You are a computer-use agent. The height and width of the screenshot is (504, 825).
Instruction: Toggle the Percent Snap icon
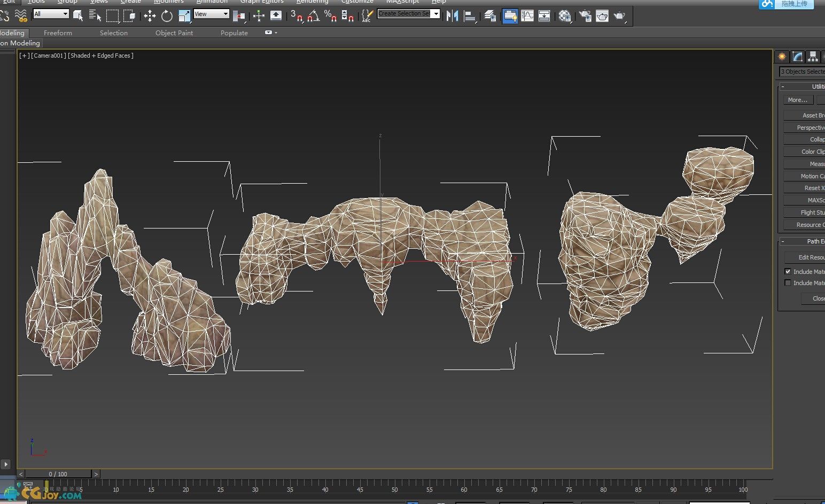point(330,15)
